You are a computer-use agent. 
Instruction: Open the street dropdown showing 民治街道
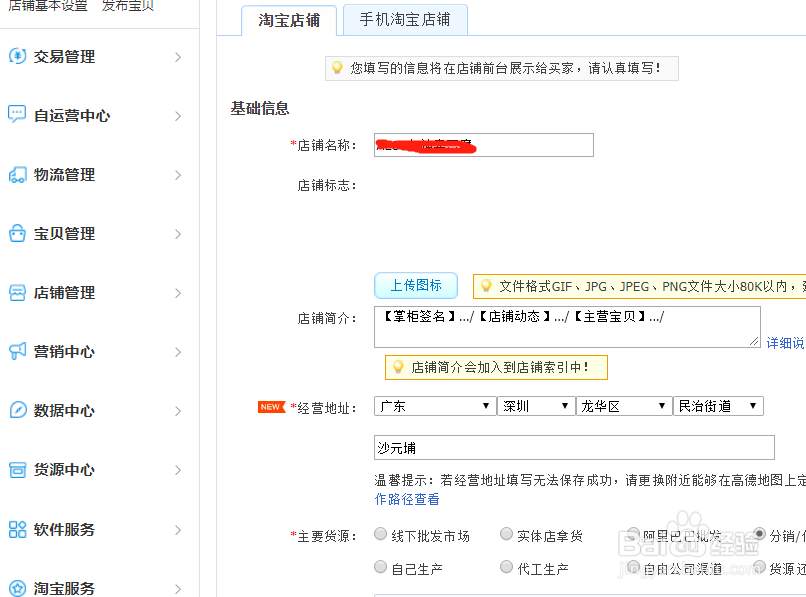coord(718,406)
